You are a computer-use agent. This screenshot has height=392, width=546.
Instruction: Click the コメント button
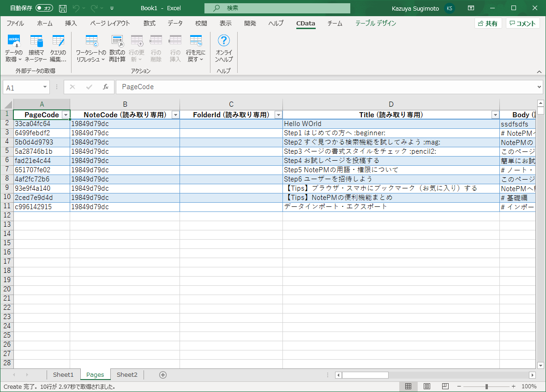point(522,24)
